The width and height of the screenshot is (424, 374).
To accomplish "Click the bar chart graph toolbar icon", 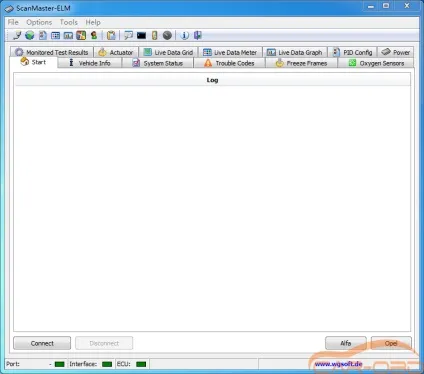I will click(68, 35).
